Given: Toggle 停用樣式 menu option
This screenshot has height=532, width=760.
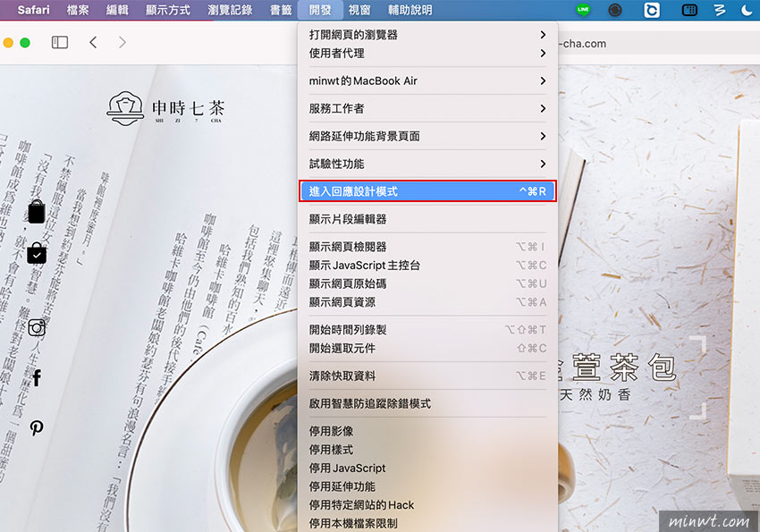Looking at the screenshot, I should pyautogui.click(x=427, y=449).
